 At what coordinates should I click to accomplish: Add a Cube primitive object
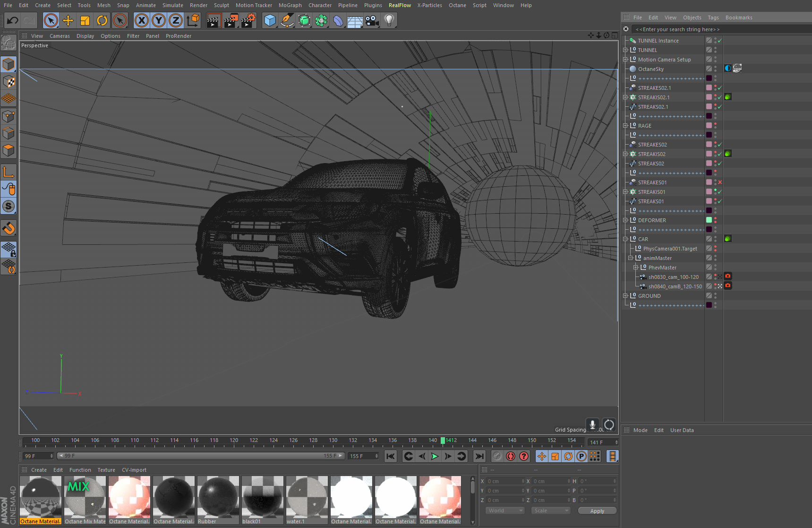point(270,20)
